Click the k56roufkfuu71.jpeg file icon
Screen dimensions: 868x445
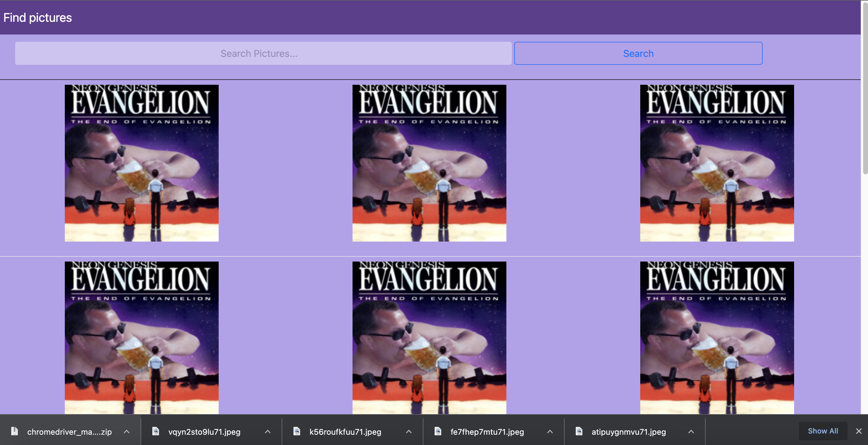[x=297, y=431]
